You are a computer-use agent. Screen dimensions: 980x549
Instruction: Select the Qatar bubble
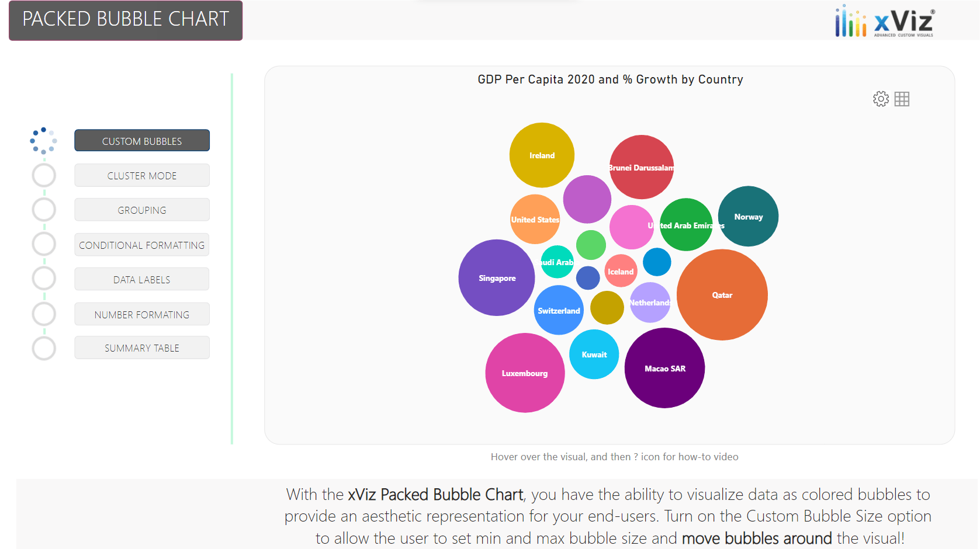(x=722, y=295)
